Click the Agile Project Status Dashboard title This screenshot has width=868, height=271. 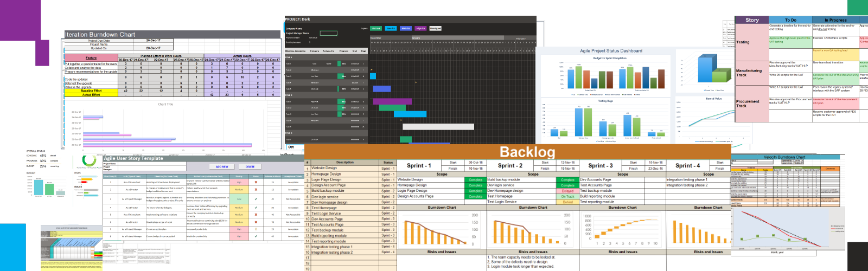click(611, 51)
